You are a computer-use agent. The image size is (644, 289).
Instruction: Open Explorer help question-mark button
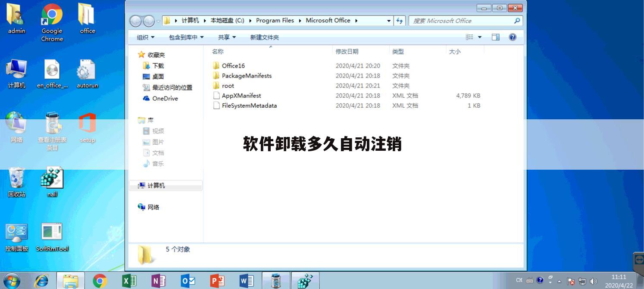513,37
